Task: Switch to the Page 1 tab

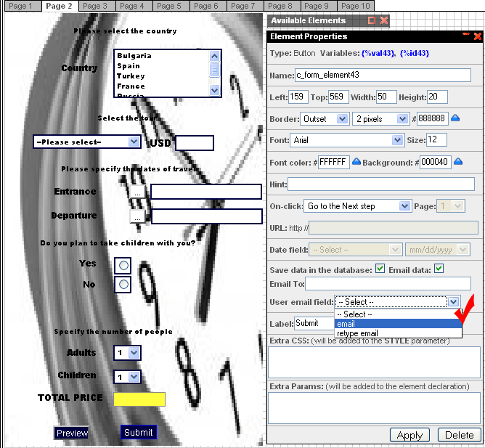Action: [23, 7]
